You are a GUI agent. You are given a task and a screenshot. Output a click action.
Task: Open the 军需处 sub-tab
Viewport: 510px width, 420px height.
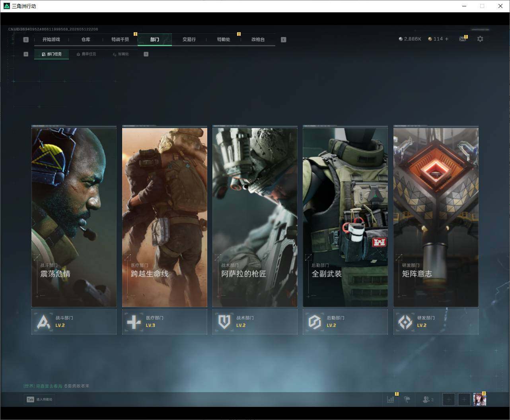point(121,54)
